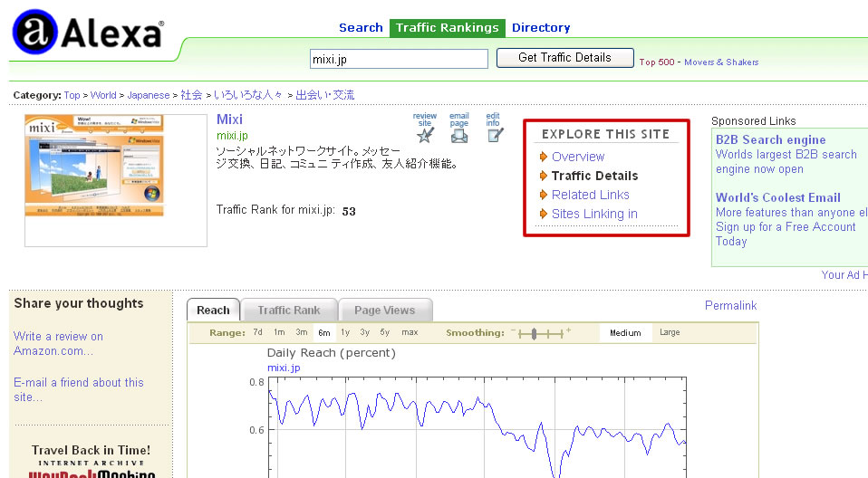This screenshot has width=868, height=478.
Task: Click the email page icon
Action: [459, 135]
